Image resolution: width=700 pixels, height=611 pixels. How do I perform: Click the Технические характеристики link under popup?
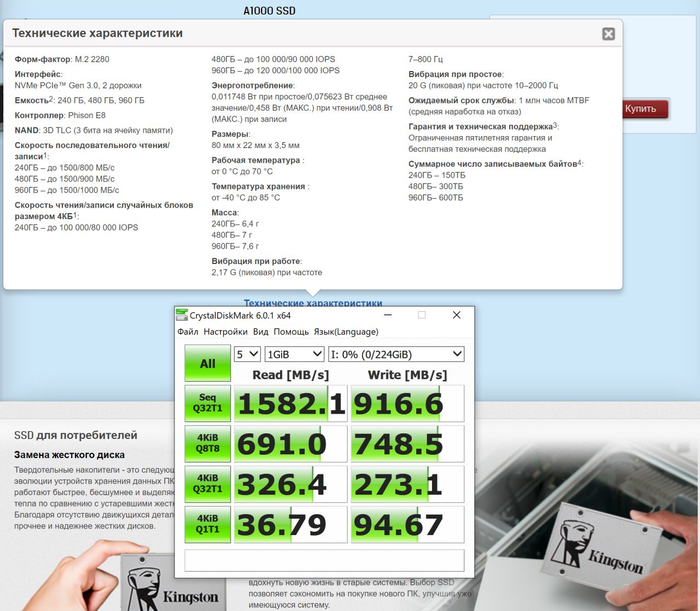point(313,302)
